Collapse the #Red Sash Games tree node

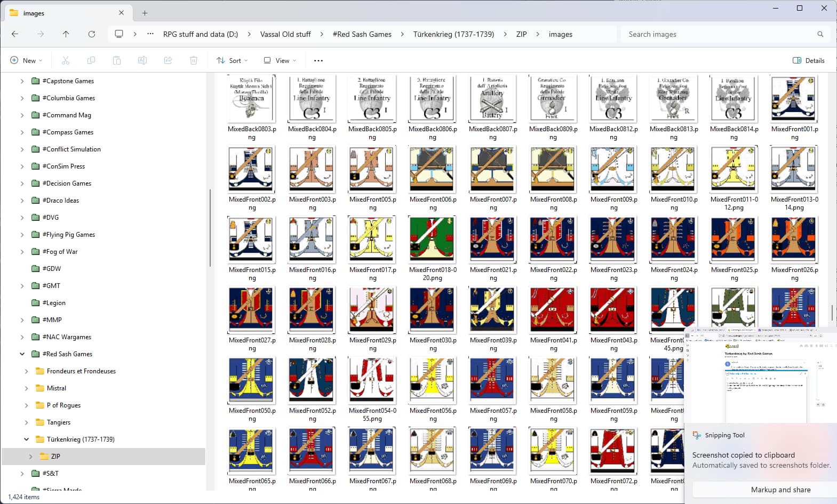[22, 354]
